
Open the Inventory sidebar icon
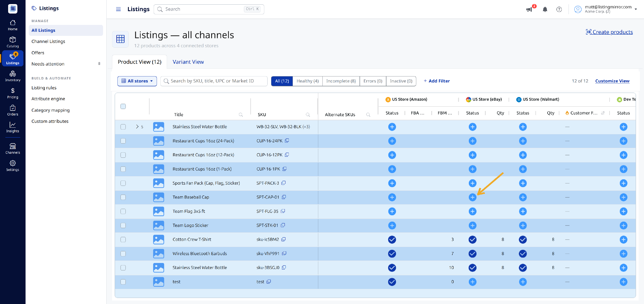12,76
